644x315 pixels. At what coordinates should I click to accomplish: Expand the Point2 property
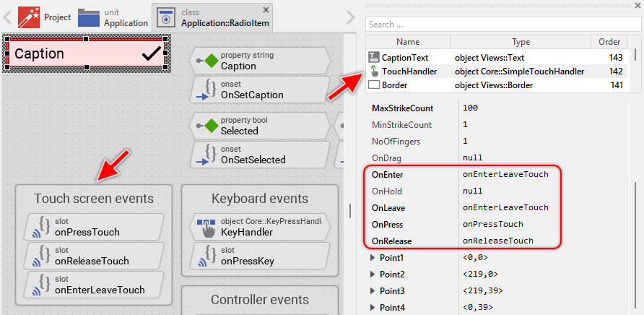coord(373,275)
